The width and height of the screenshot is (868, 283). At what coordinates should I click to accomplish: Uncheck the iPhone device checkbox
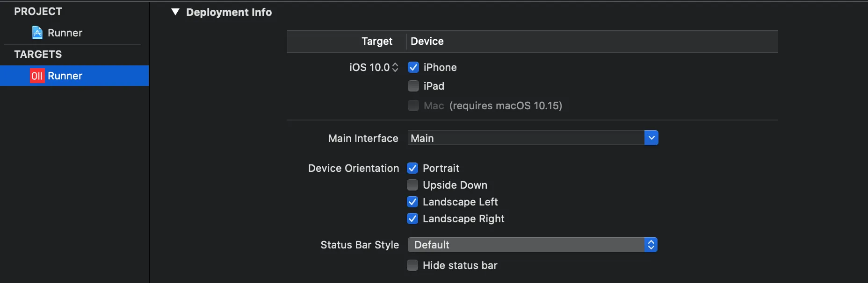tap(413, 67)
